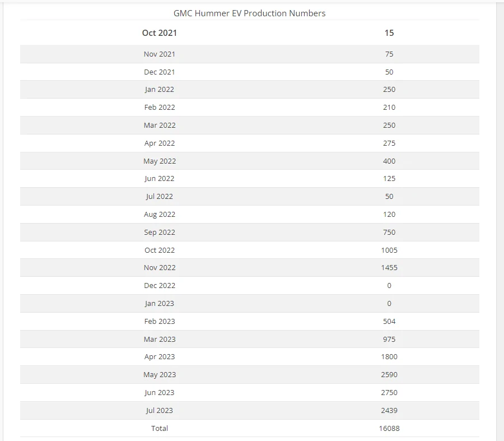Click the May 2022 value 400
504x441 pixels.
coord(389,161)
